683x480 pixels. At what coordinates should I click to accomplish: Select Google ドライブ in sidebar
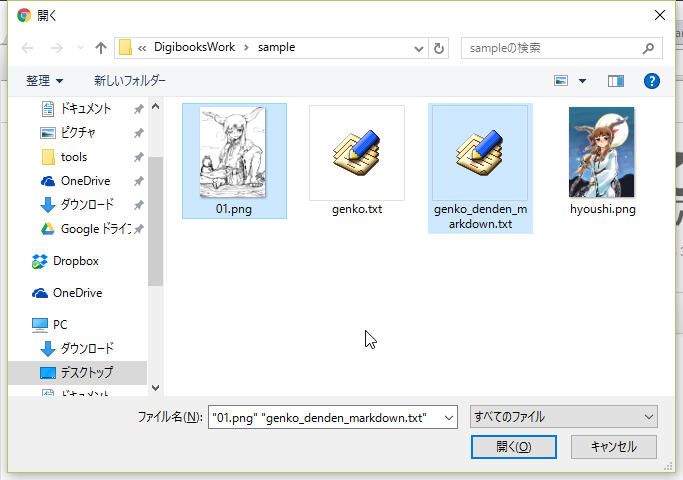coord(95,228)
